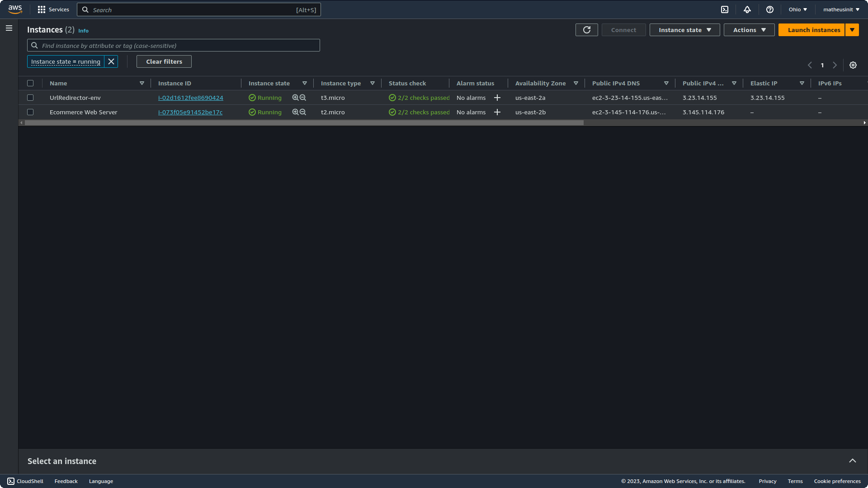Open instance i-073f05e91452be17c details link
868x488 pixels.
pyautogui.click(x=190, y=112)
